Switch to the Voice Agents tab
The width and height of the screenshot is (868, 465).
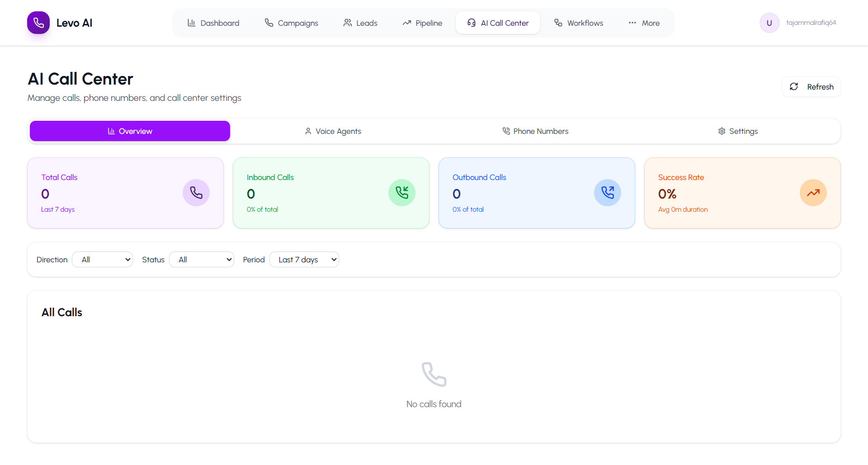(x=333, y=131)
